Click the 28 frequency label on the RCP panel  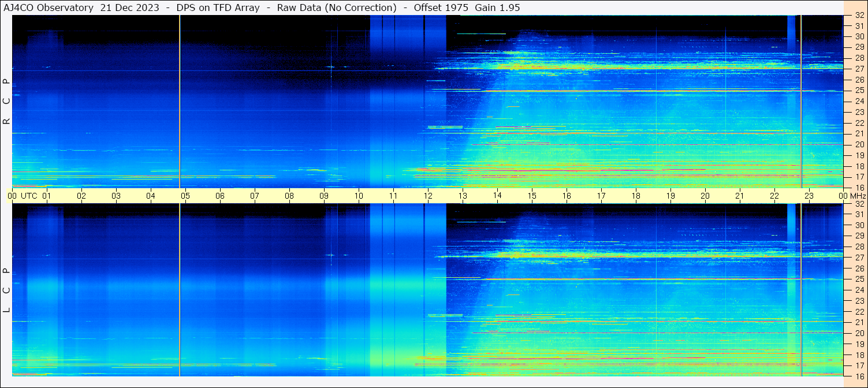pos(859,58)
